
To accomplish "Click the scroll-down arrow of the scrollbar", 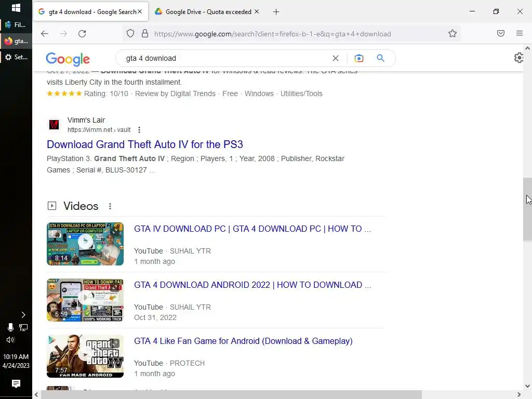I will click(527, 386).
